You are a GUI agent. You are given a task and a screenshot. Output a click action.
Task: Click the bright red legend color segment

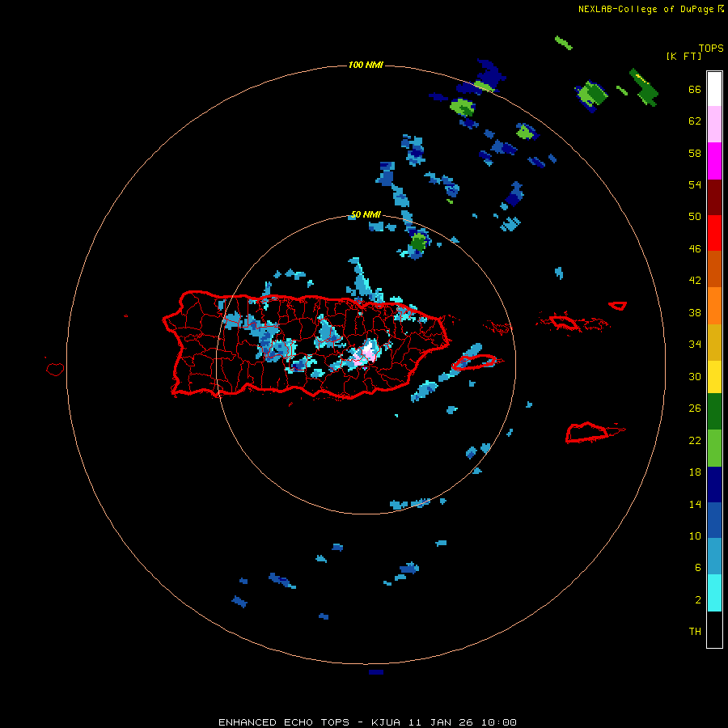[x=714, y=233]
